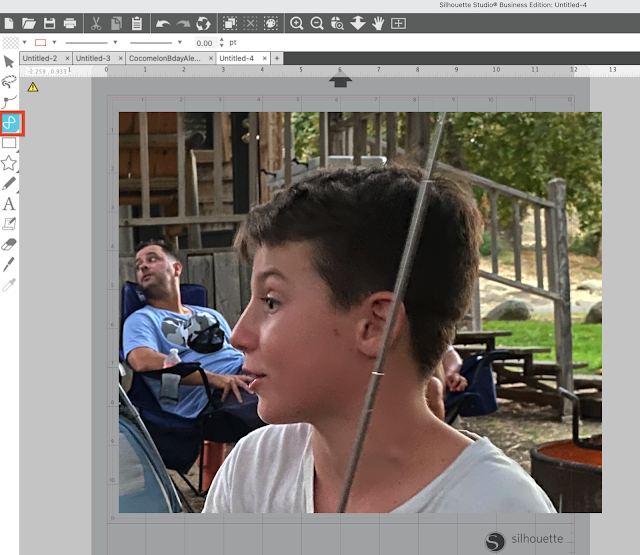Expand the first line style dropdown
Image resolution: width=640 pixels, height=555 pixels.
(115, 42)
